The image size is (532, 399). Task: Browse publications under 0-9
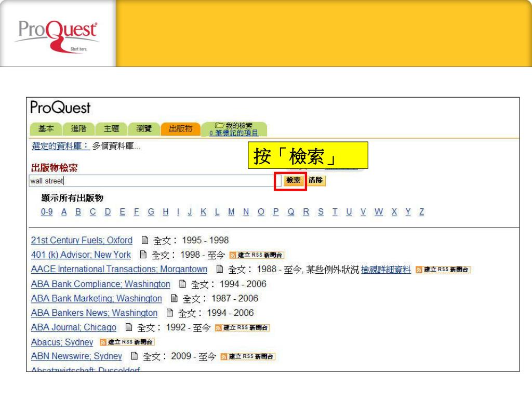(x=47, y=212)
